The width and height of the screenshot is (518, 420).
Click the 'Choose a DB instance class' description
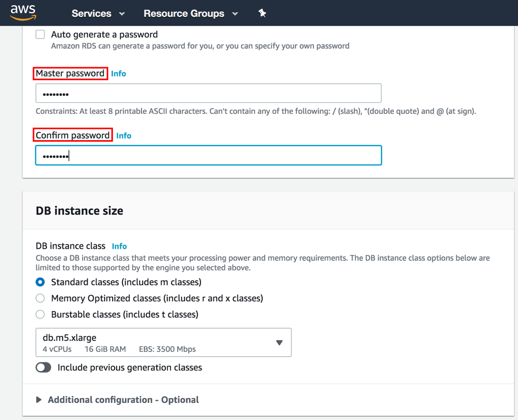pyautogui.click(x=263, y=263)
